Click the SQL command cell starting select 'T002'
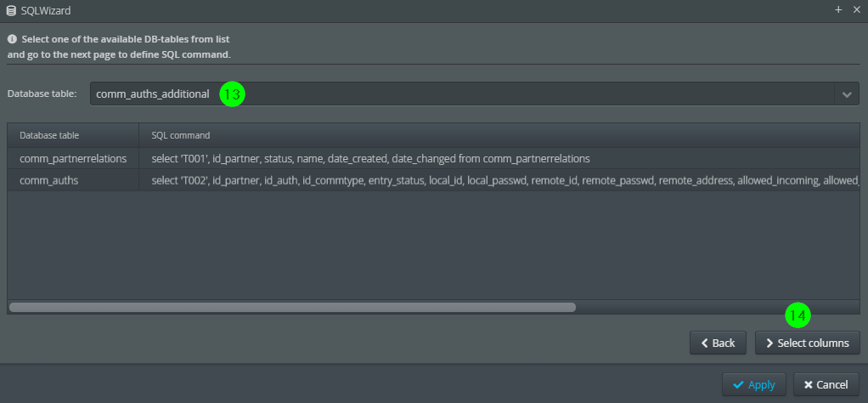 pos(499,180)
